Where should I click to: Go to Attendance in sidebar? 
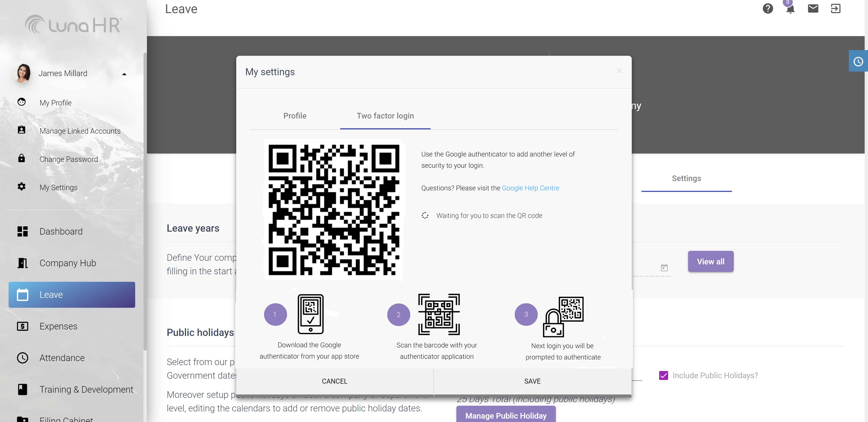72,358
